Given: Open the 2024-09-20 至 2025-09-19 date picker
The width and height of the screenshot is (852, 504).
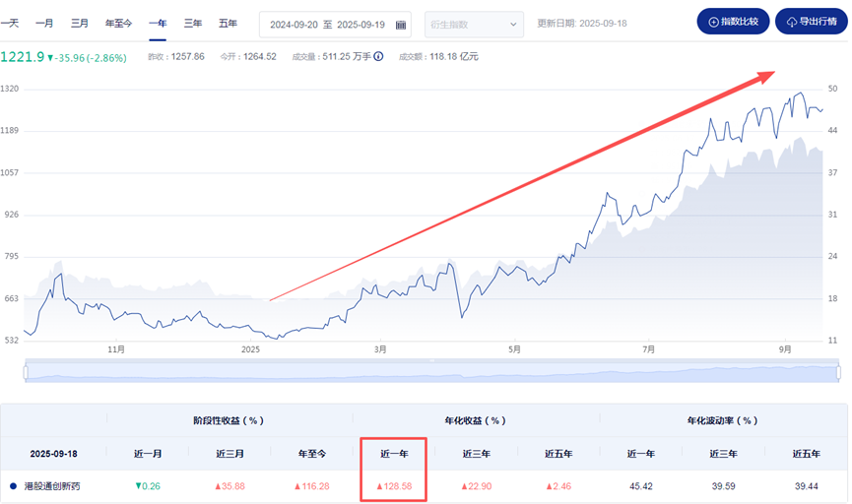Looking at the screenshot, I should coord(335,25).
